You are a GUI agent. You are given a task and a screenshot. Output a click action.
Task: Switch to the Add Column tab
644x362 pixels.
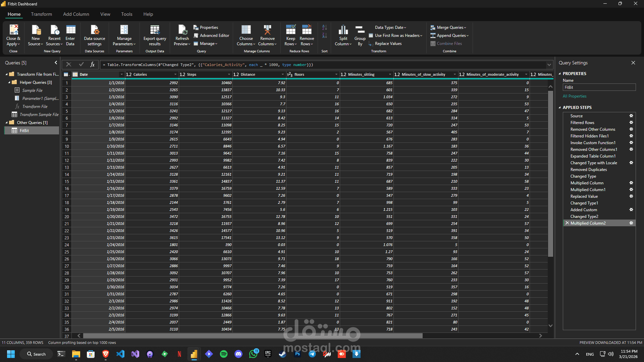pos(76,14)
